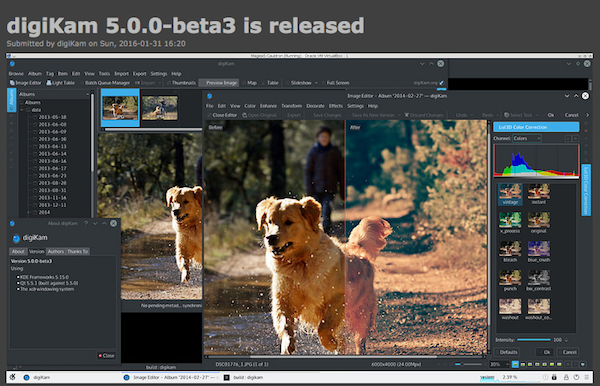This screenshot has height=386, width=600.
Task: Apply the washout LUT preset
Action: click(510, 309)
